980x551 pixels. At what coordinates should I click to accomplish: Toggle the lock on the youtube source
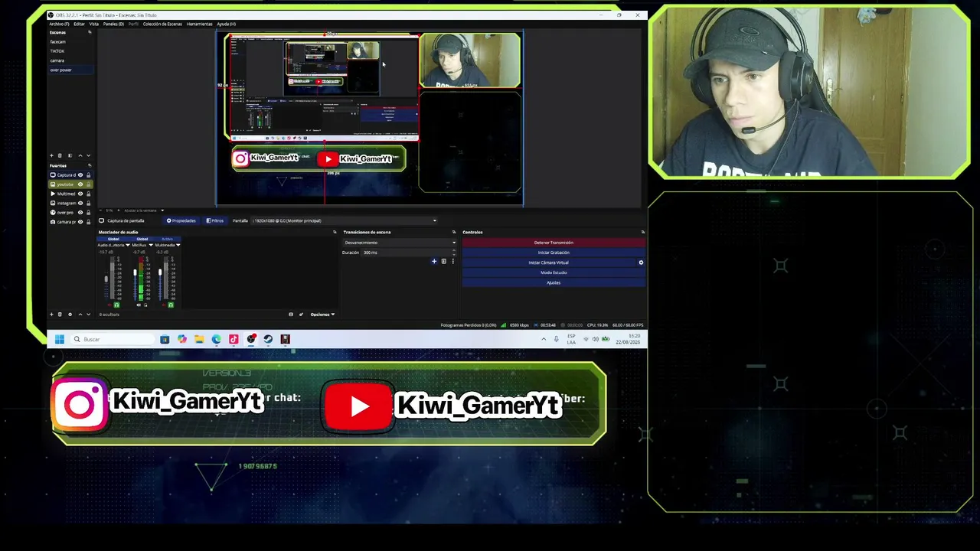(88, 184)
